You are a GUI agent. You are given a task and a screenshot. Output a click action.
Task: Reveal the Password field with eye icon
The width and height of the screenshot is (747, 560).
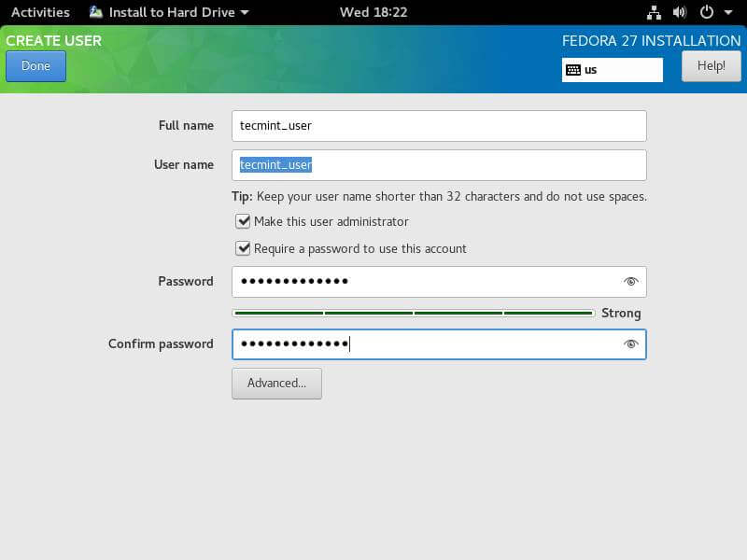pyautogui.click(x=631, y=281)
